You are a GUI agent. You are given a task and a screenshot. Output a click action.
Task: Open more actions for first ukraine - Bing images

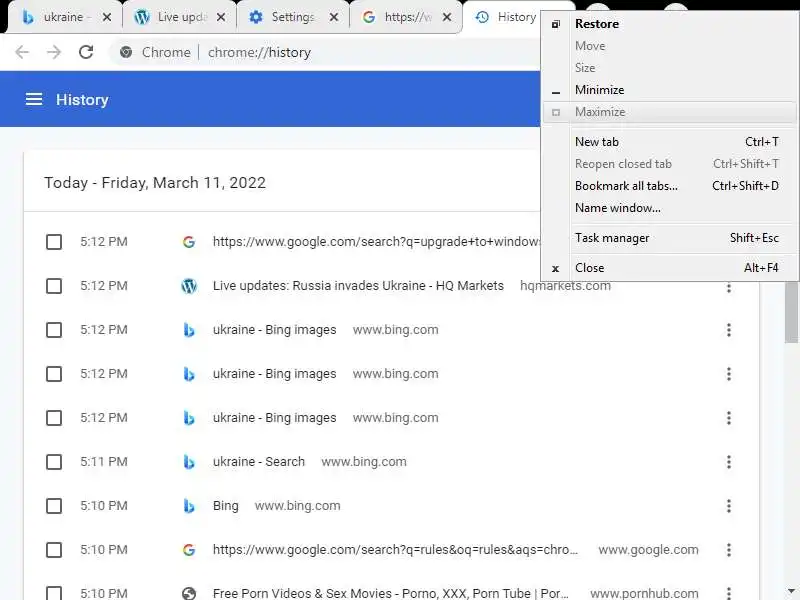coord(729,330)
